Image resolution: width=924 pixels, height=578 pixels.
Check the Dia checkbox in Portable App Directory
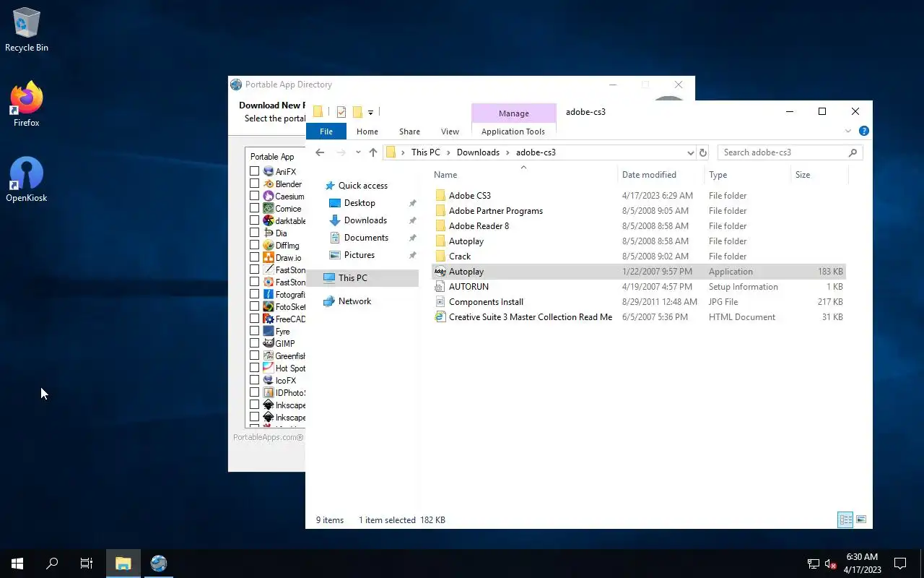point(254,233)
